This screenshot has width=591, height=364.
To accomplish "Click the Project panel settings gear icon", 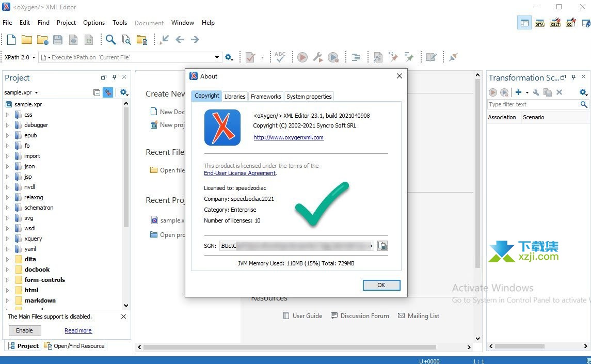I will pos(124,92).
